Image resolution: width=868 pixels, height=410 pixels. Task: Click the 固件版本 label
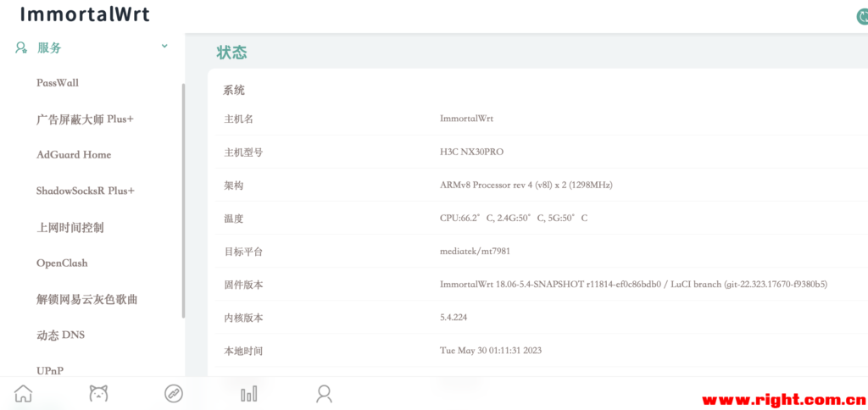coord(243,285)
